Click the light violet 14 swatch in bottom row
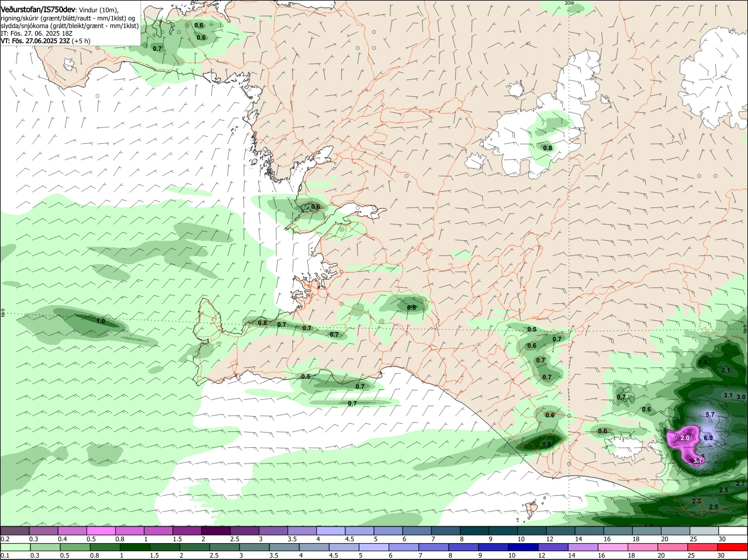The width and height of the screenshot is (748, 560). [x=583, y=547]
